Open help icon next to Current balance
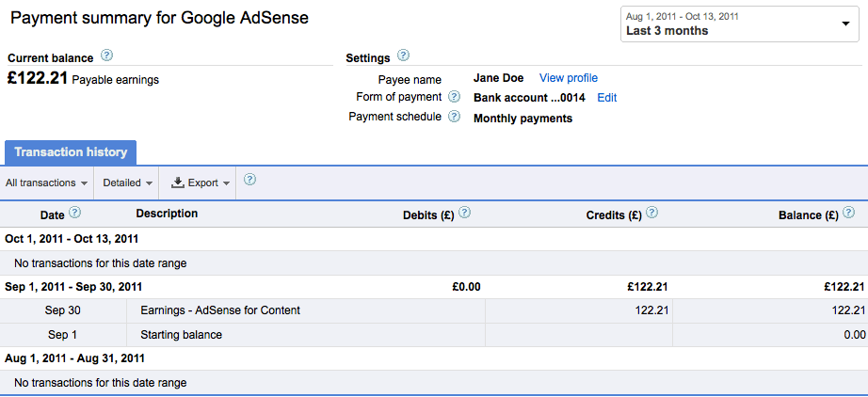 (x=106, y=56)
